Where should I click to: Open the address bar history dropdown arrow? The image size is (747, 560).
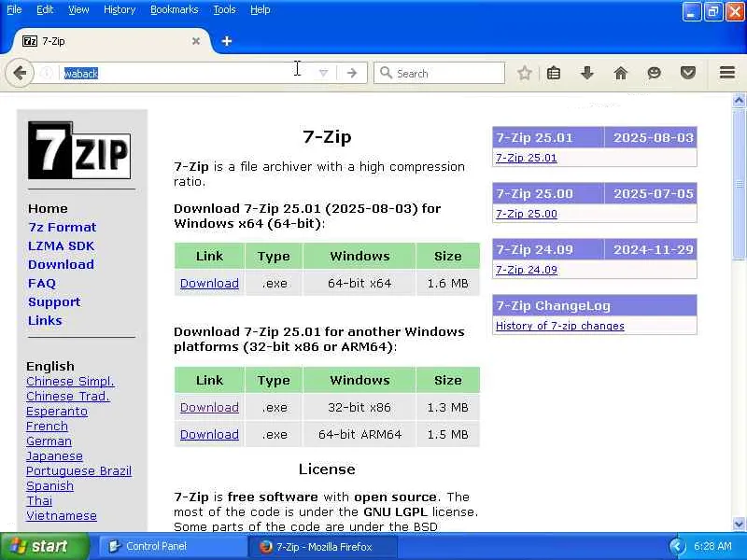click(323, 73)
